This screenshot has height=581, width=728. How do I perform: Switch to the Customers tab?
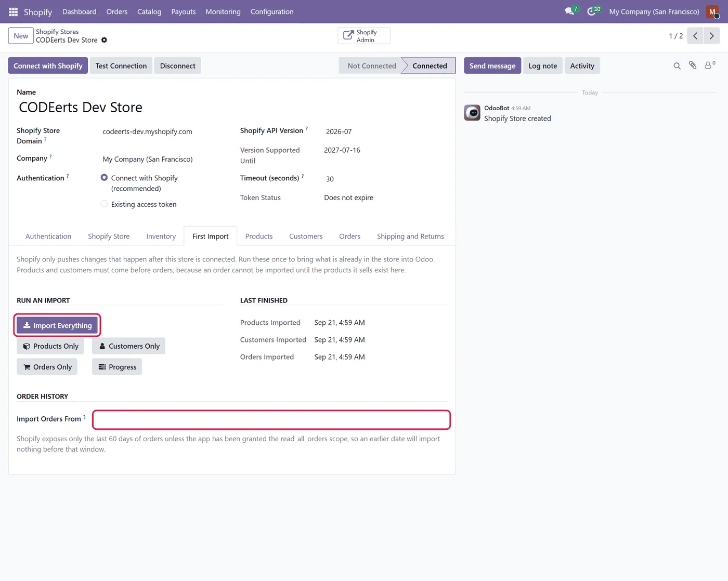(x=306, y=236)
